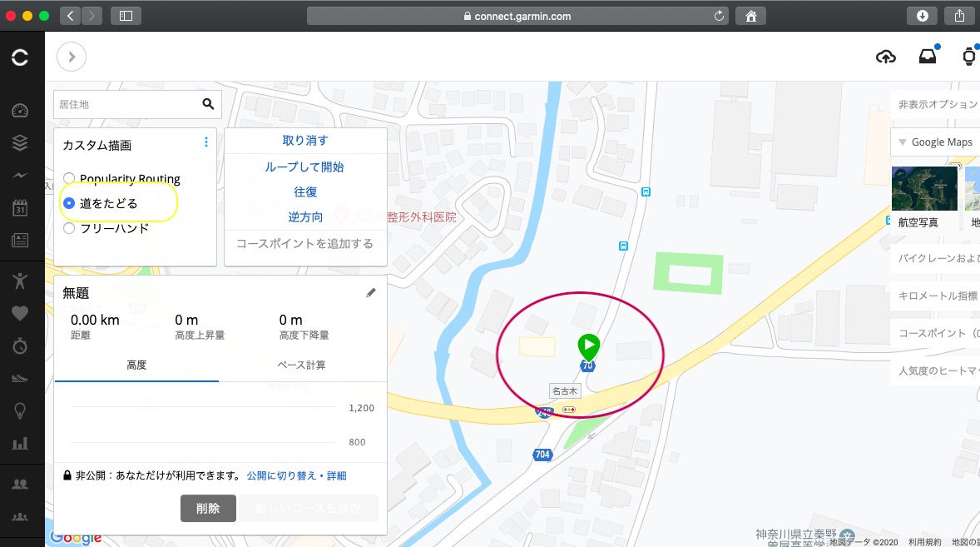Open Safari downloads button
Image resolution: width=980 pixels, height=547 pixels.
(922, 16)
